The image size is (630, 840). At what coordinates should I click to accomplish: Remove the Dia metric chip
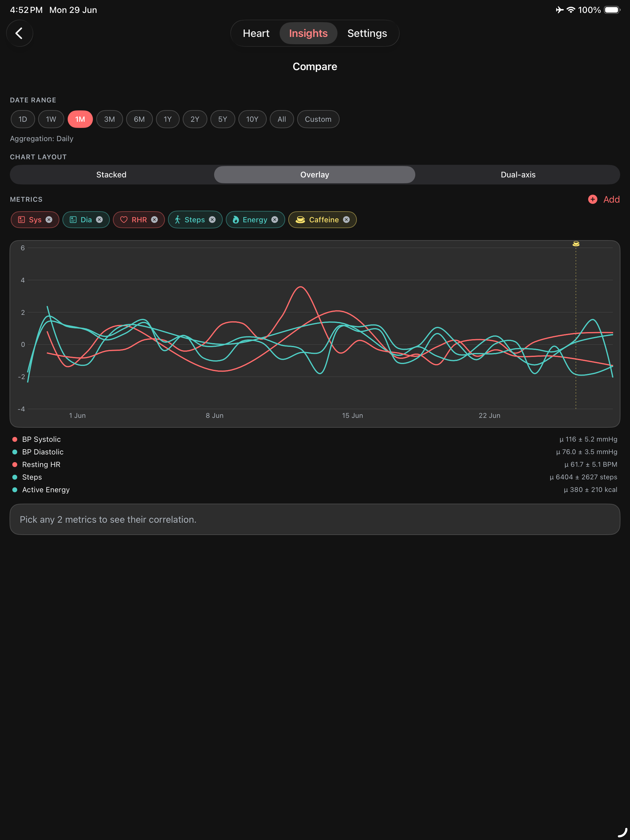pyautogui.click(x=100, y=220)
